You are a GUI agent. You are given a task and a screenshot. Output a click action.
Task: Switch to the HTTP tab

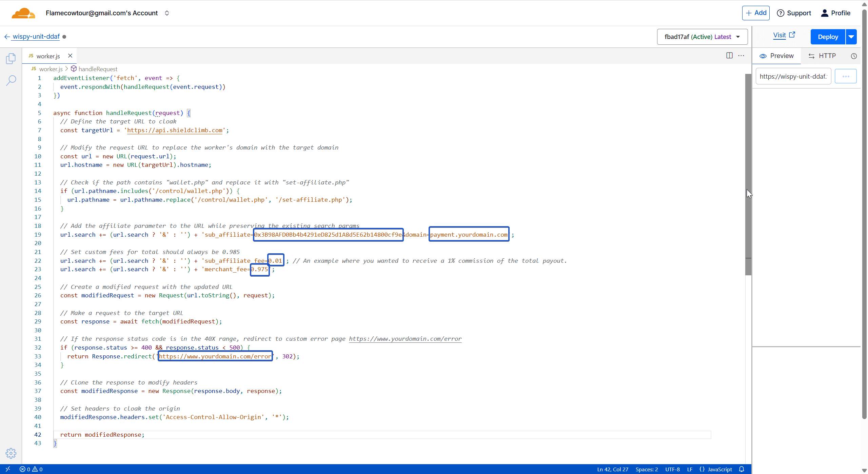pyautogui.click(x=822, y=56)
